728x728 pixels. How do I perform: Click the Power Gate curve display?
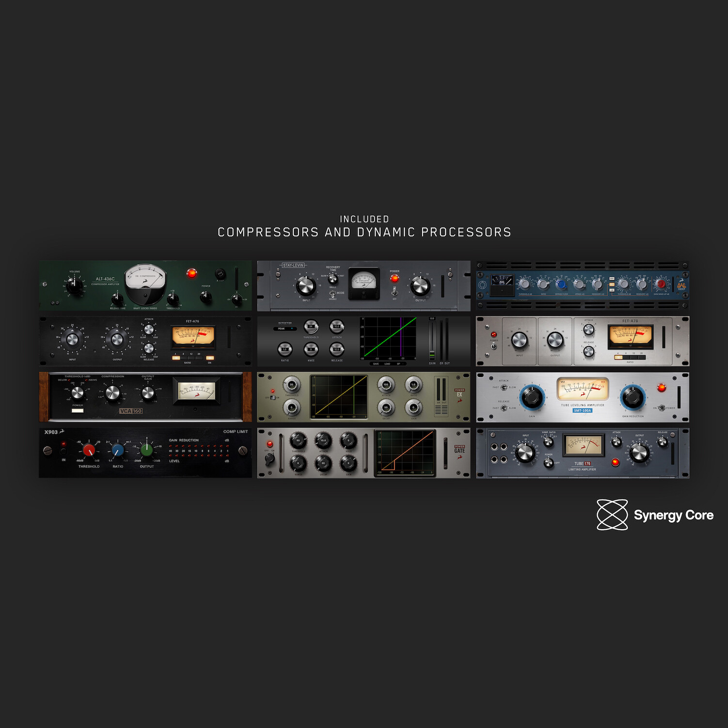(405, 452)
